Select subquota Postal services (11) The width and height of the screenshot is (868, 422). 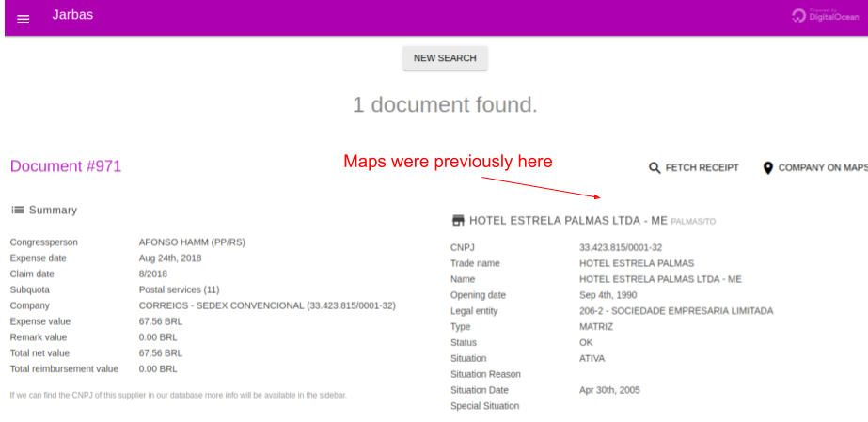180,289
